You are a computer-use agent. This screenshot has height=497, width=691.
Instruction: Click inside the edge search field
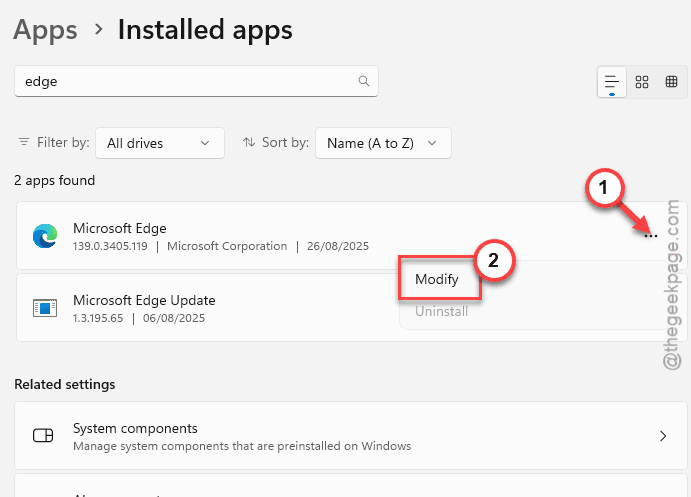(196, 81)
